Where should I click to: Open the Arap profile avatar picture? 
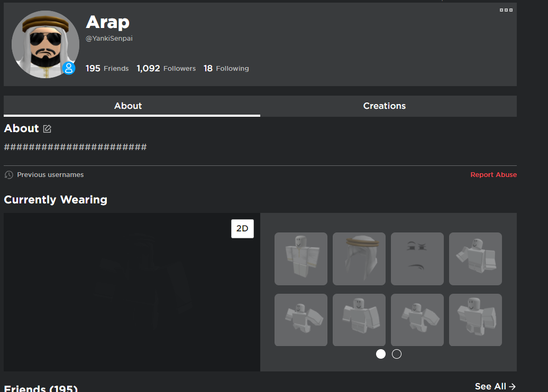tap(45, 44)
